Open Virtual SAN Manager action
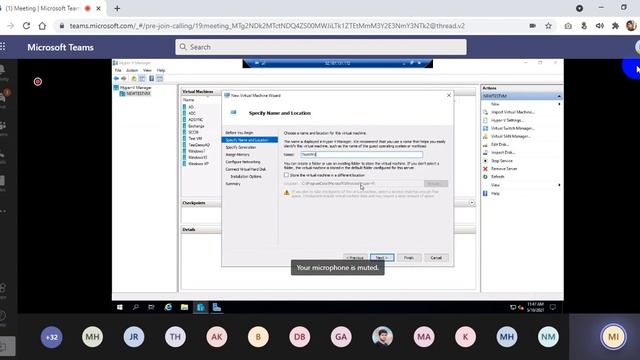The image size is (640, 360). pos(511,136)
